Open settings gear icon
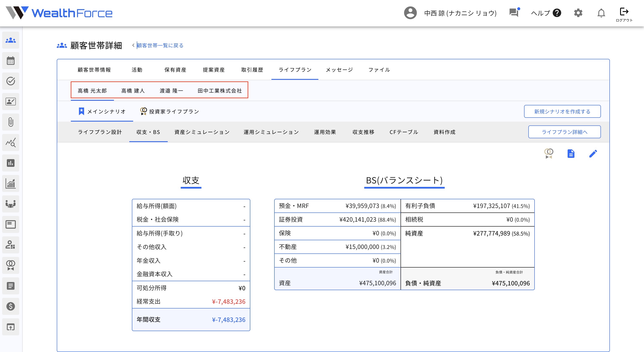The height and width of the screenshot is (352, 644). [578, 13]
